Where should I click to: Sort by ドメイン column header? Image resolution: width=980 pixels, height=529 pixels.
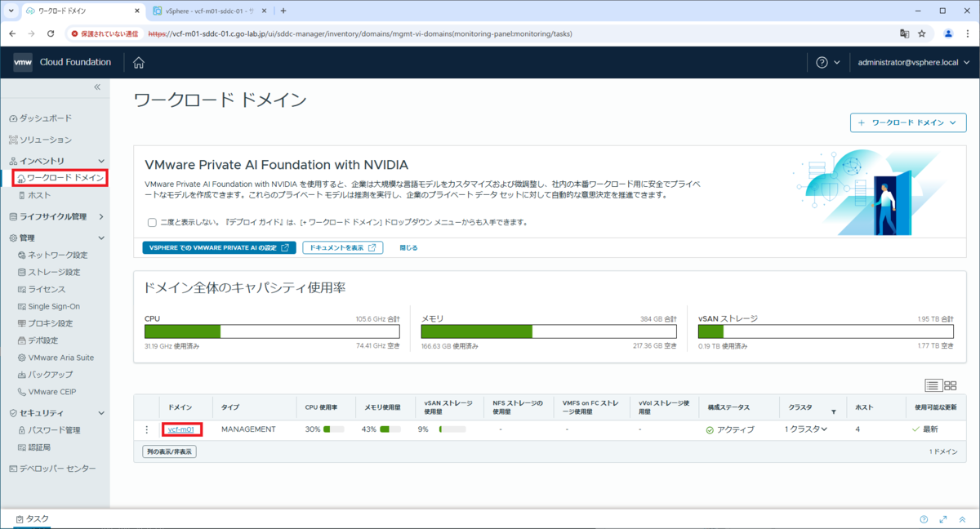click(x=180, y=406)
